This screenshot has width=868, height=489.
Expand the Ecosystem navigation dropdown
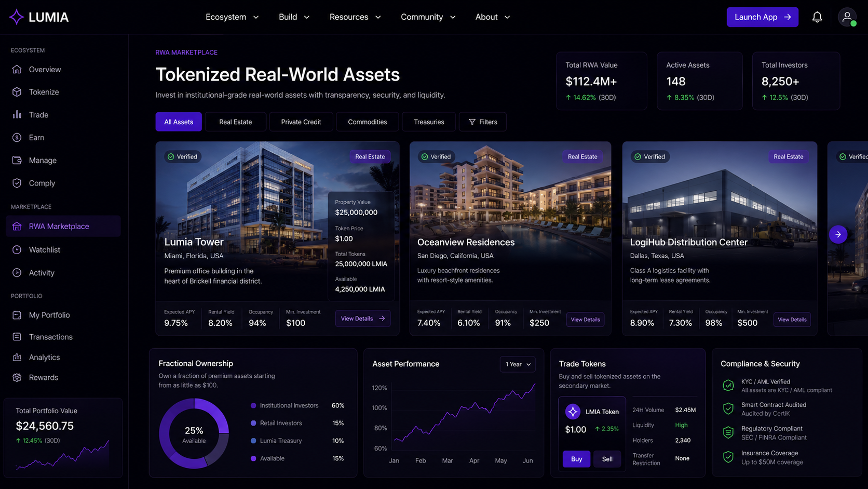point(232,17)
